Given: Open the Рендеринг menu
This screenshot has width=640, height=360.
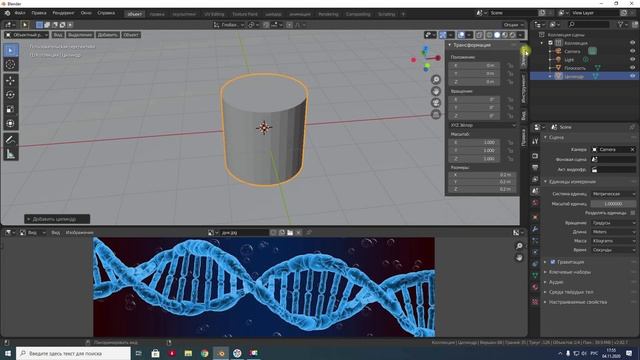Looking at the screenshot, I should [x=63, y=13].
